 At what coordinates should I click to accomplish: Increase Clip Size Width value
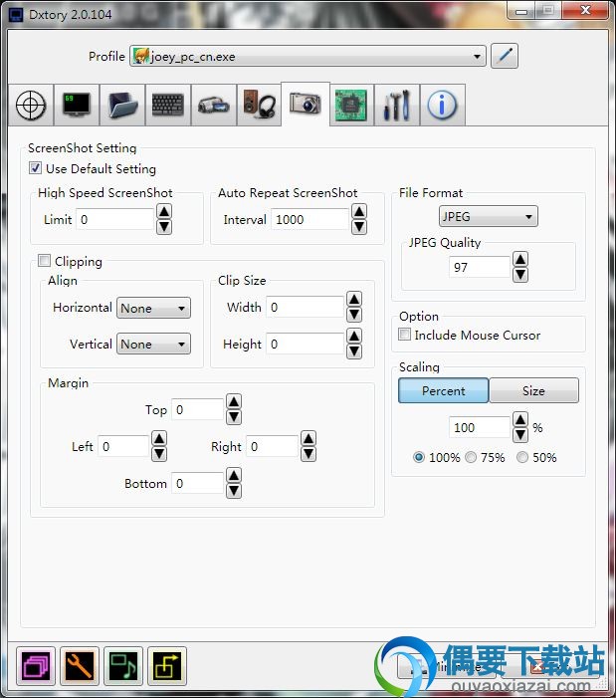coord(354,299)
